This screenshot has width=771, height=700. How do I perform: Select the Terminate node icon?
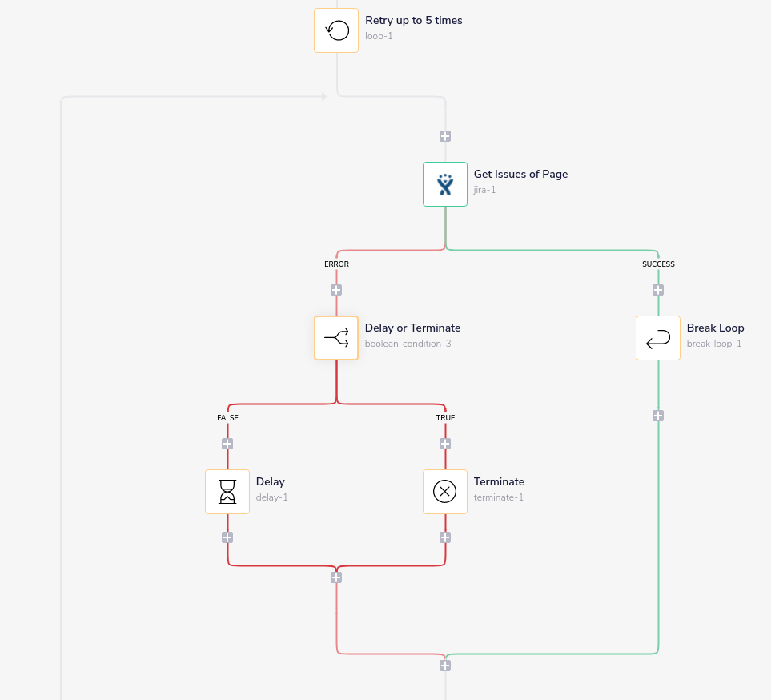(445, 492)
